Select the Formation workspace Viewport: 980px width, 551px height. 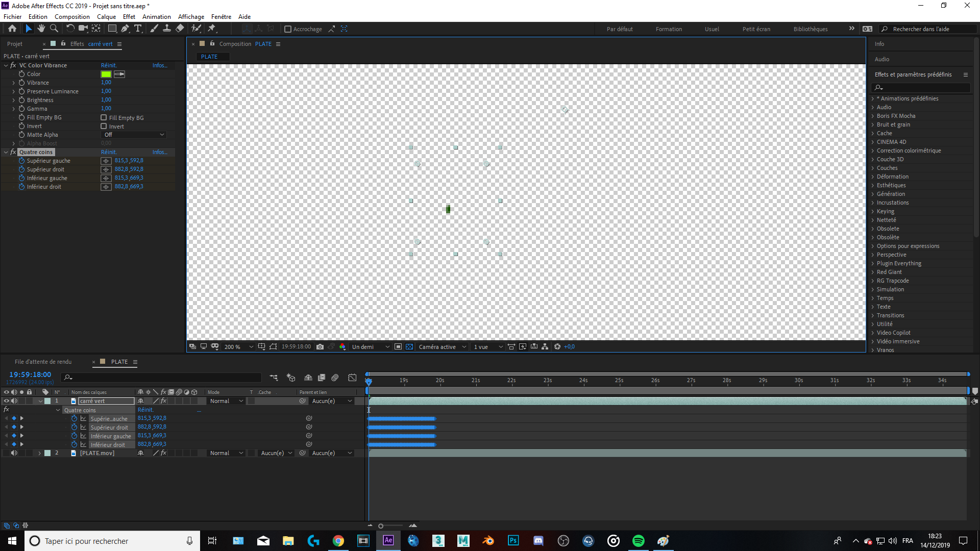669,29
